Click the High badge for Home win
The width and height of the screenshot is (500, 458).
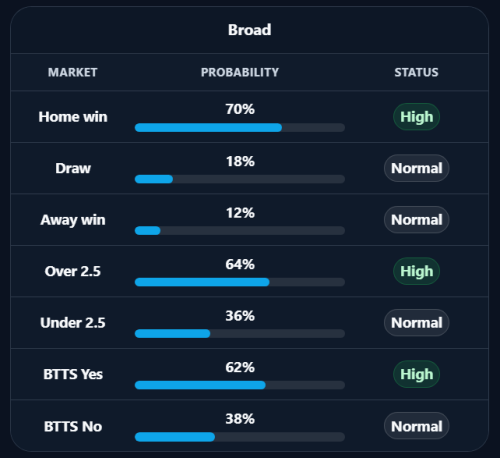click(x=416, y=117)
